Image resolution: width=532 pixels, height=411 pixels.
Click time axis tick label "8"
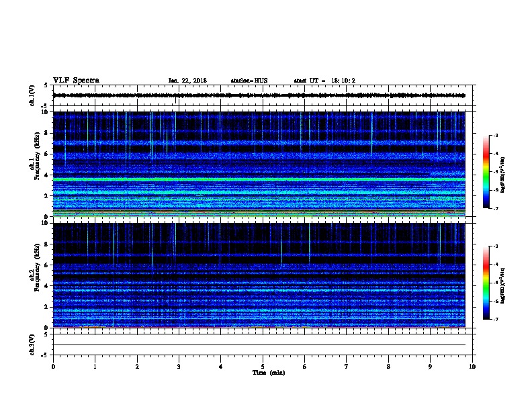(x=388, y=367)
